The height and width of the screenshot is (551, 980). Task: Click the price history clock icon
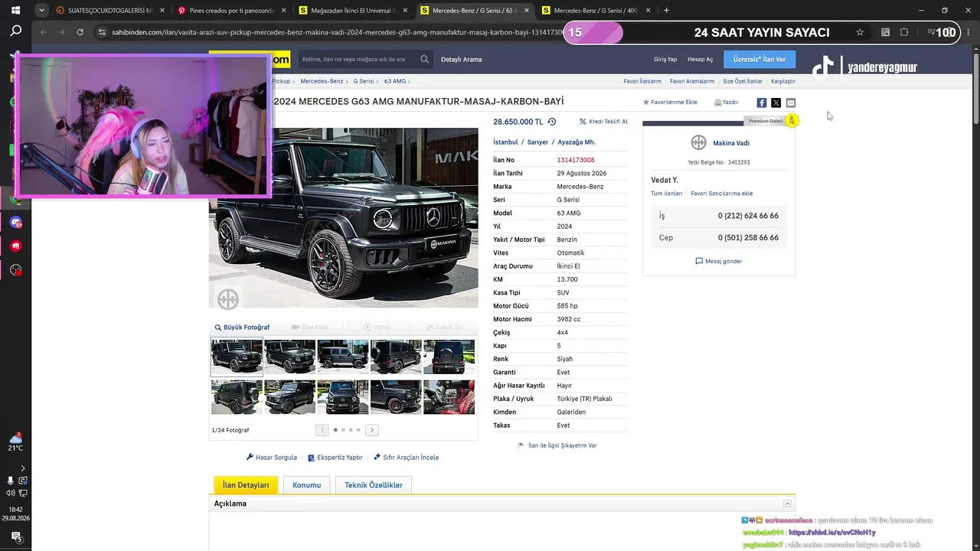point(552,122)
